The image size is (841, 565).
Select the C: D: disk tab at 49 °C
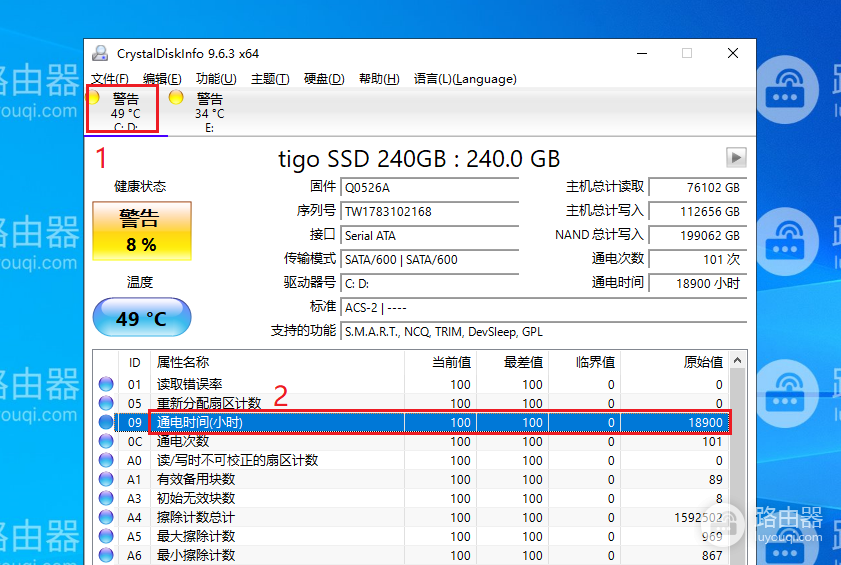[126, 112]
